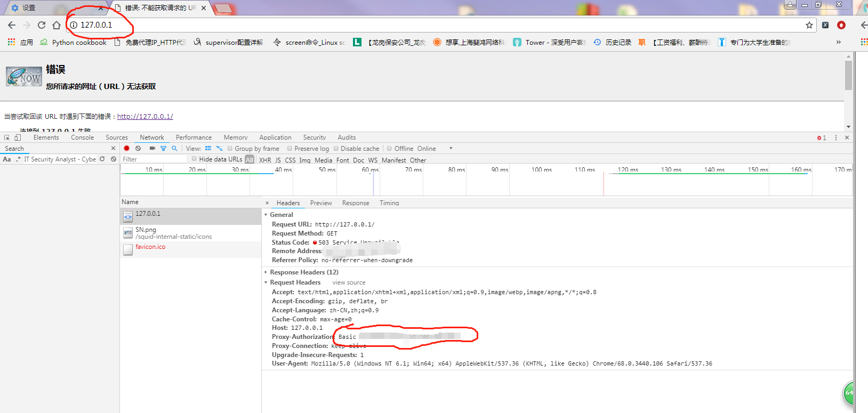The height and width of the screenshot is (413, 868).
Task: Open the red extension icon beside the address bar
Action: pos(841,25)
